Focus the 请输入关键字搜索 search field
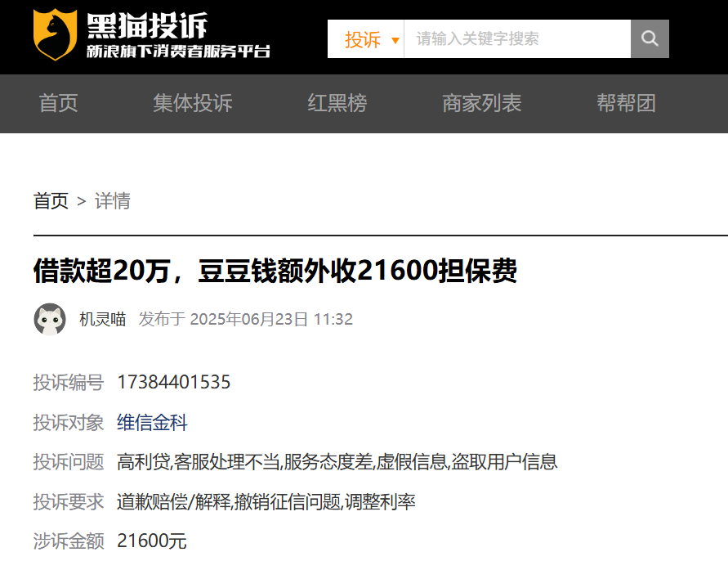 517,38
